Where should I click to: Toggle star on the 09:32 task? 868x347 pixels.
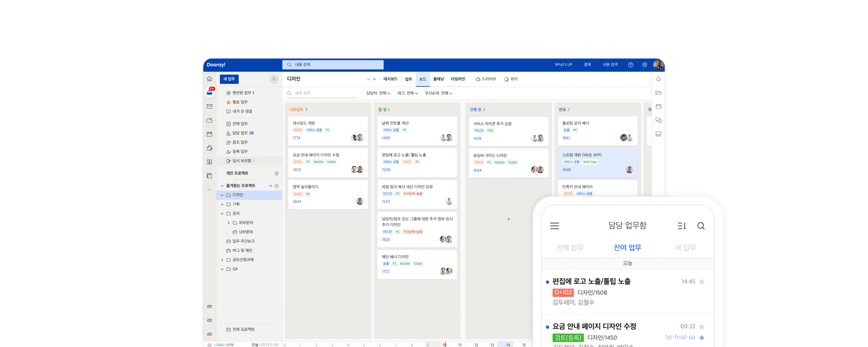click(701, 327)
